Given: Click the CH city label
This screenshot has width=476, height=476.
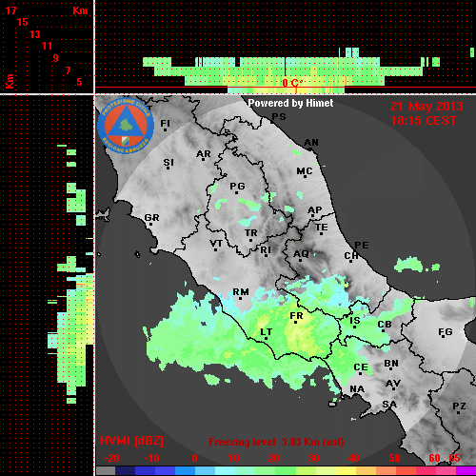Looking at the screenshot, I should (351, 255).
